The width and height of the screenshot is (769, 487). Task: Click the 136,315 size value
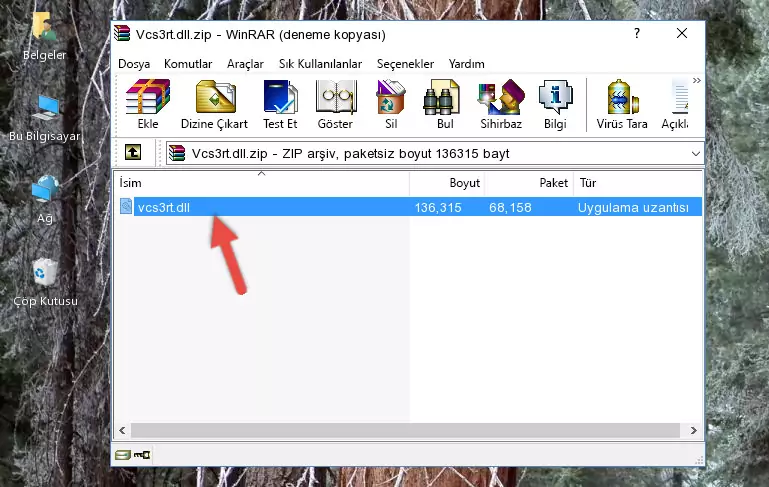pos(438,207)
